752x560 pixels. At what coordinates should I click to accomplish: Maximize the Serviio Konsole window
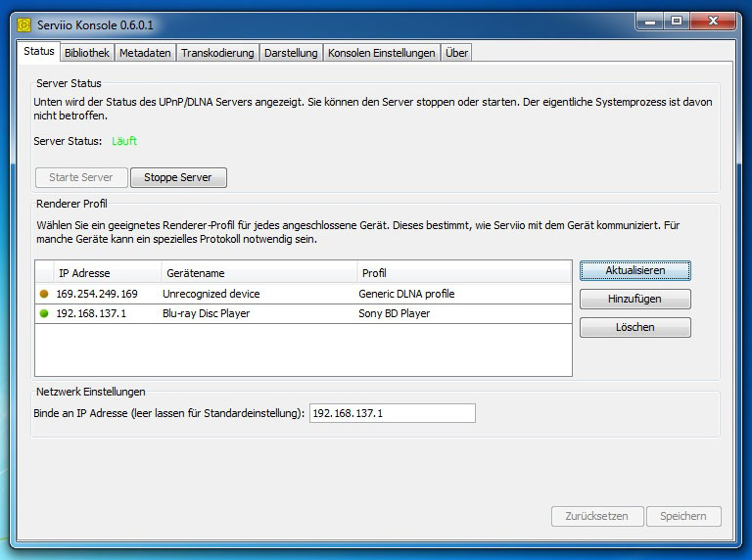click(x=676, y=20)
